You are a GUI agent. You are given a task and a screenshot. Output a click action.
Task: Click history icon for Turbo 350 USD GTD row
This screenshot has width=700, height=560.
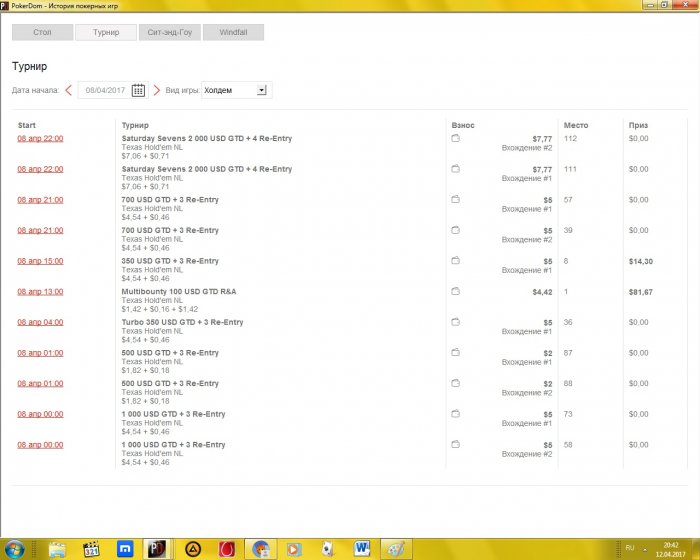455,322
